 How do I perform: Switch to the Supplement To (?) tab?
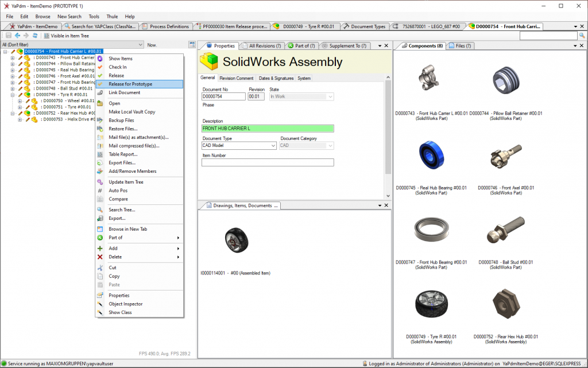pyautogui.click(x=345, y=46)
